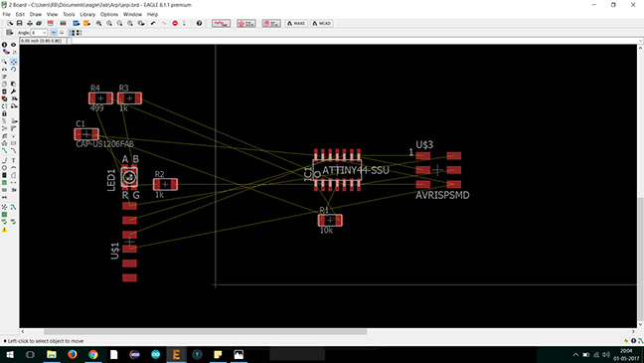Open the Options menu
The height and width of the screenshot is (363, 644).
pyautogui.click(x=109, y=14)
